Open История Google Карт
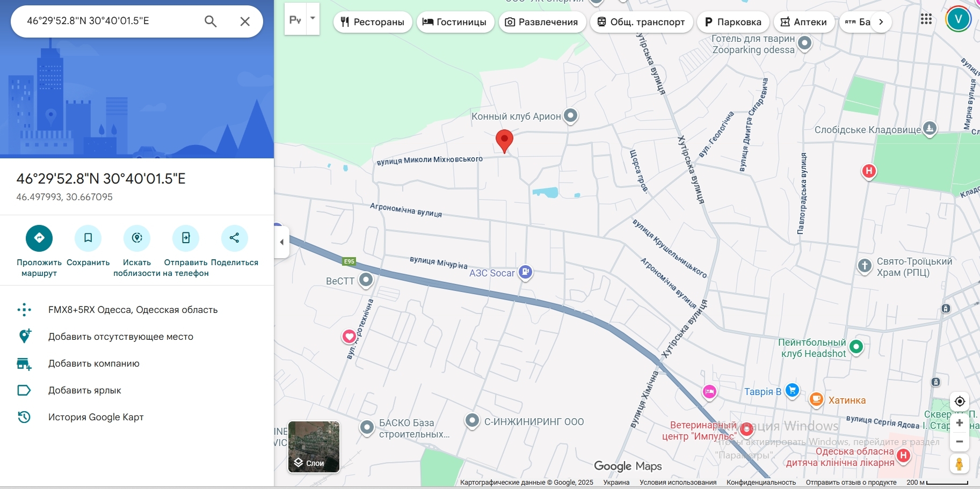 tap(96, 417)
